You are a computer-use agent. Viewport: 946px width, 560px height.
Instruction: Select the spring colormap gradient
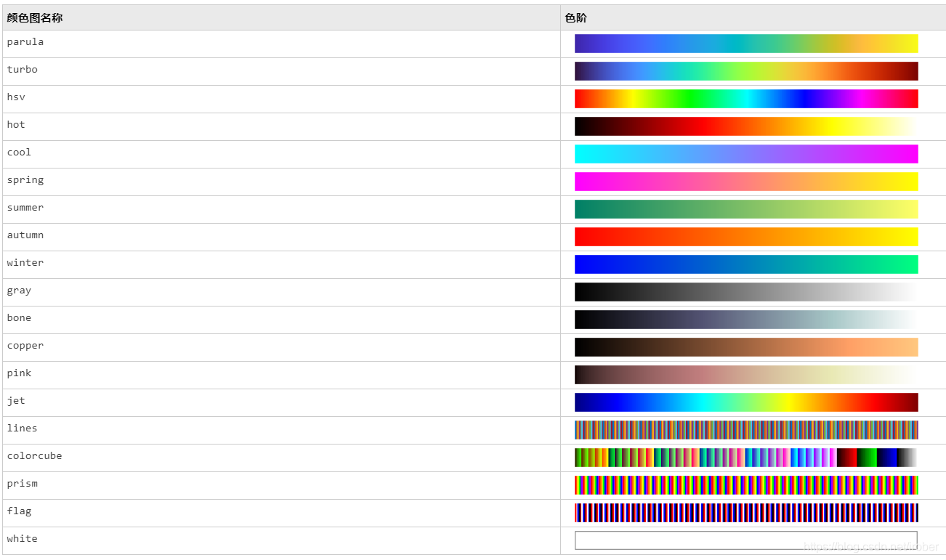[x=746, y=182]
